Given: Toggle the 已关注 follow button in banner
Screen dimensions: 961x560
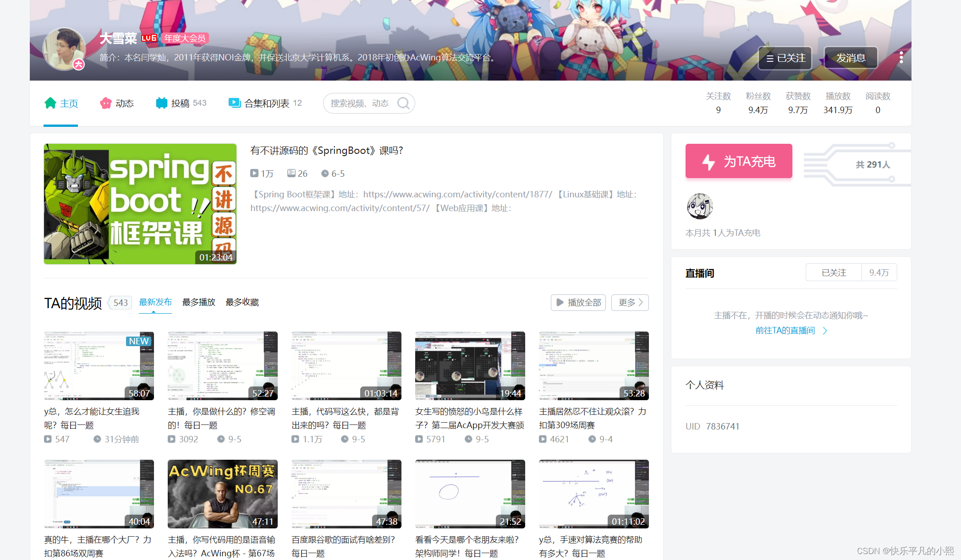Looking at the screenshot, I should tap(785, 58).
